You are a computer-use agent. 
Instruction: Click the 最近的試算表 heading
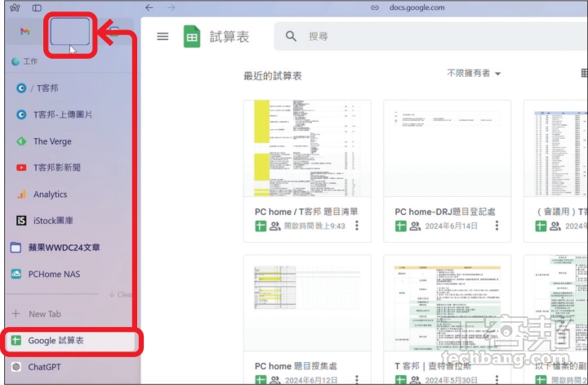click(x=273, y=76)
